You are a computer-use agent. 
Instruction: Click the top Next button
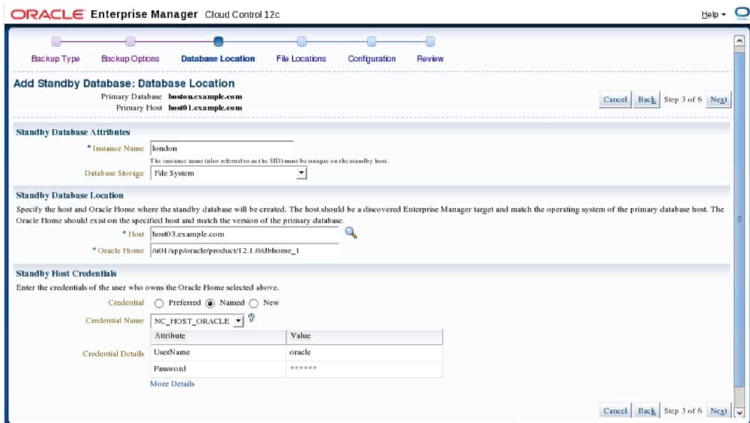718,100
